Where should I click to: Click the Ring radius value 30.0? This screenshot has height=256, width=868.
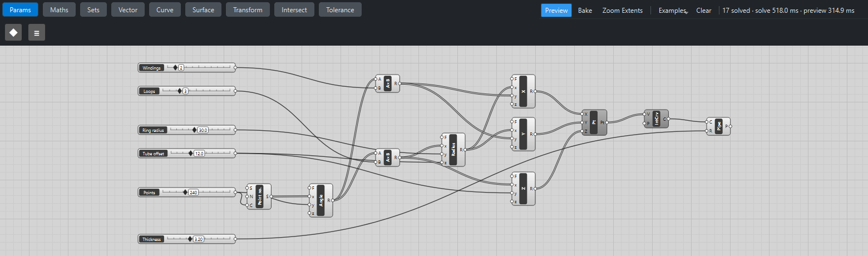pyautogui.click(x=203, y=130)
